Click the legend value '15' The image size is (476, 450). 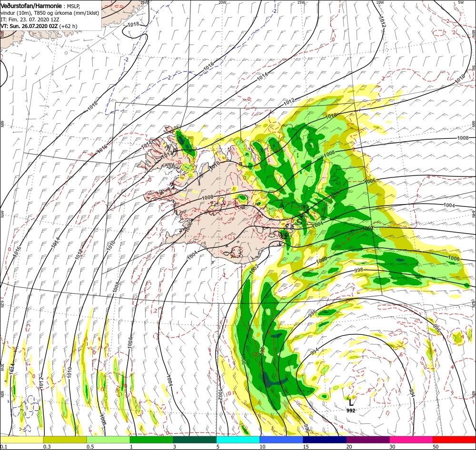[306, 447]
